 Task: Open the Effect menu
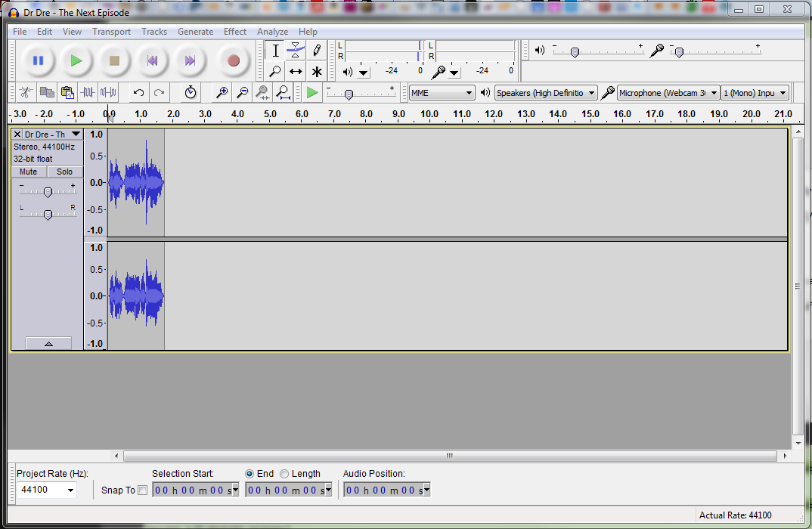[235, 32]
